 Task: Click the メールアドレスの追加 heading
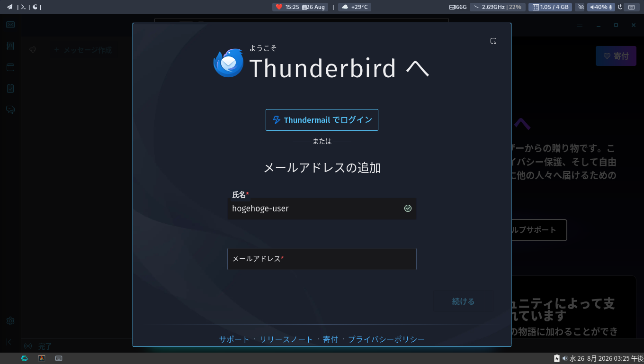click(322, 168)
